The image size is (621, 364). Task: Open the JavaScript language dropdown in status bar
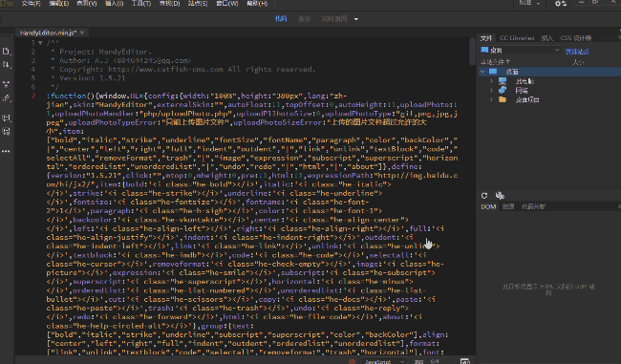(384, 361)
